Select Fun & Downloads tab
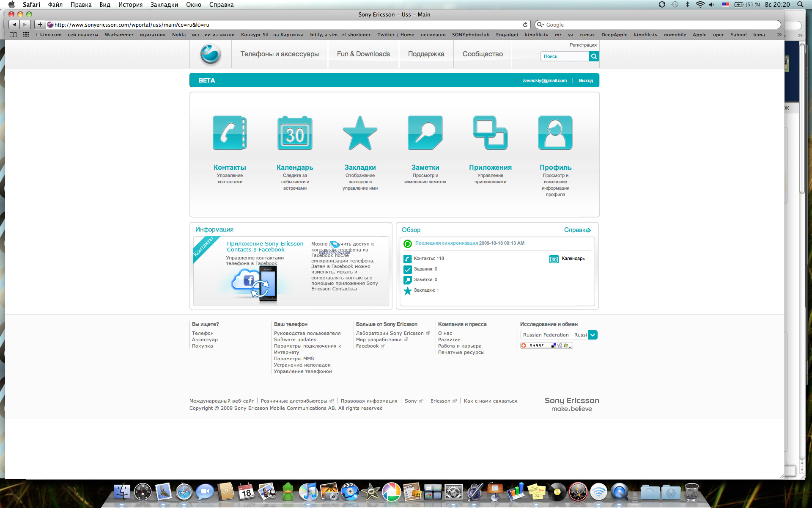The width and height of the screenshot is (812, 508). coord(363,54)
